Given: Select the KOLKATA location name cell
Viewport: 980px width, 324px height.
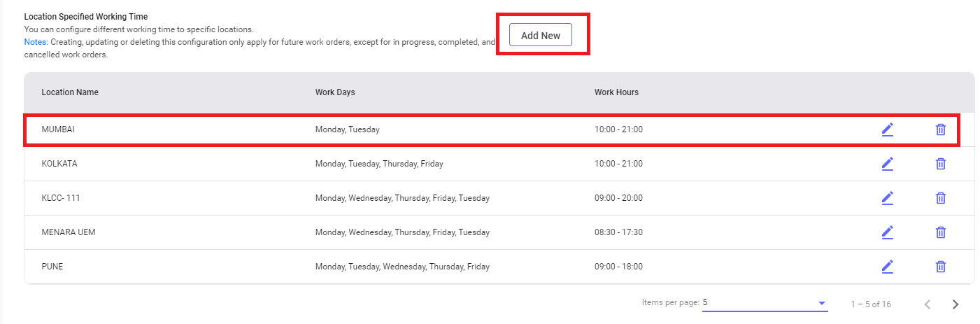Looking at the screenshot, I should [x=59, y=164].
